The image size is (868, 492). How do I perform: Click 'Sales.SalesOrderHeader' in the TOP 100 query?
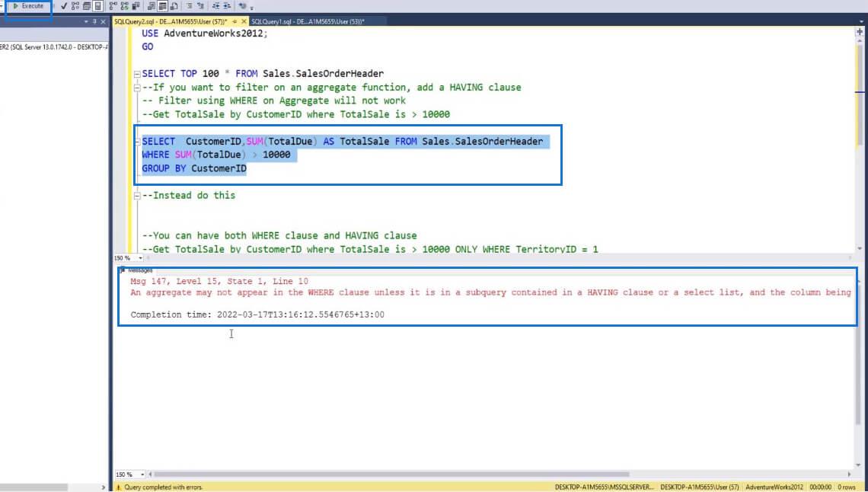[x=324, y=74]
